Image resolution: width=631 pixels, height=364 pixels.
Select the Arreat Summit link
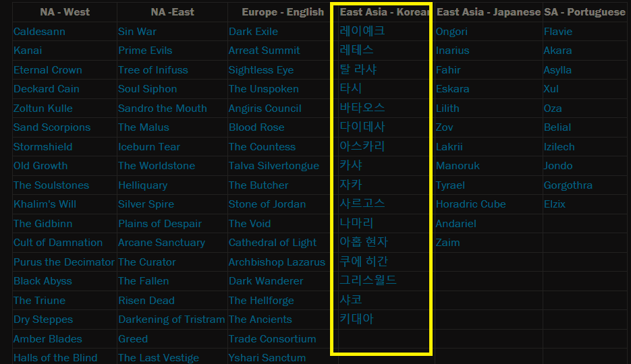264,51
